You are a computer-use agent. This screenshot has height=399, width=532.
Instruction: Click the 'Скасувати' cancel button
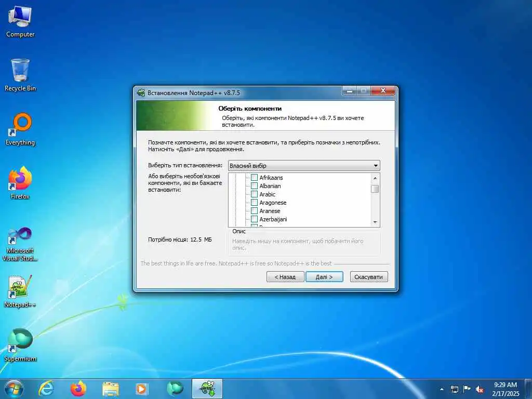click(368, 277)
